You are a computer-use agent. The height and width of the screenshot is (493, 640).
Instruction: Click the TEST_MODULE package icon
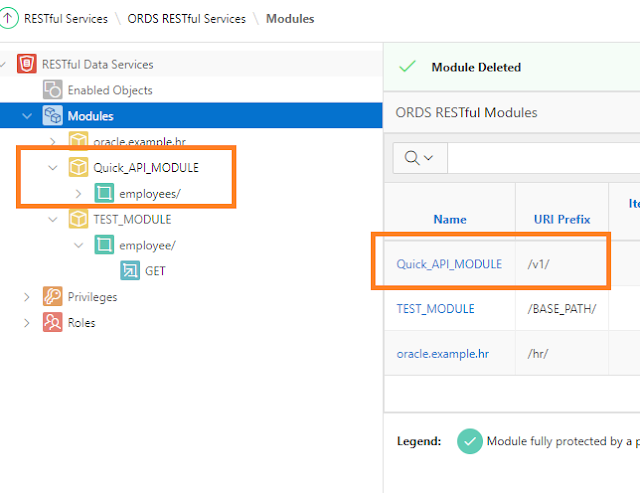[x=77, y=219]
